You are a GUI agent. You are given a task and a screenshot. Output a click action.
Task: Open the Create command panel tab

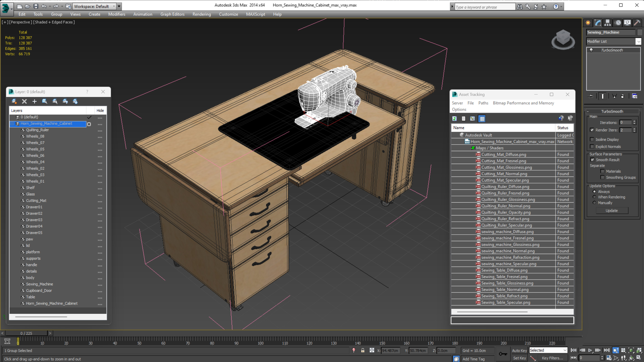point(588,23)
